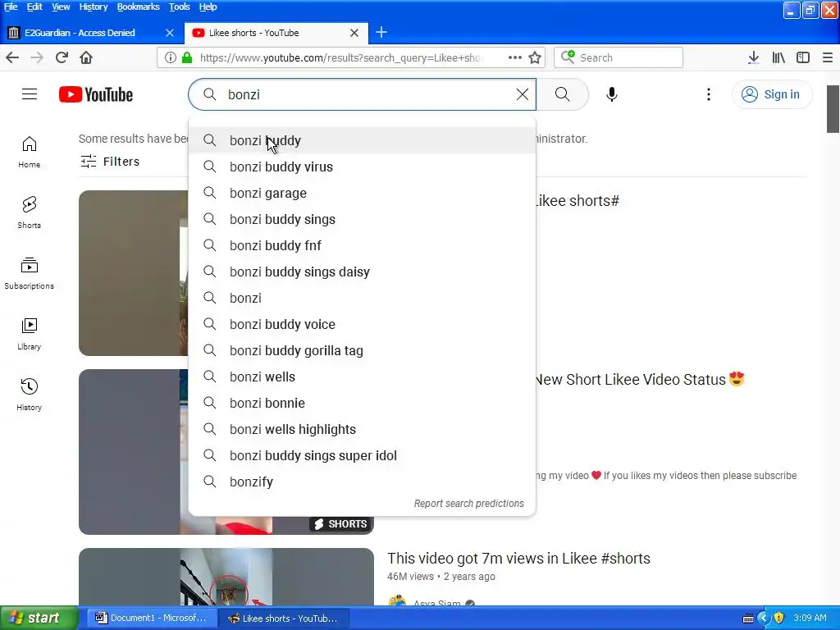This screenshot has width=840, height=630.
Task: Go to the Firefox home page
Action: point(86,57)
